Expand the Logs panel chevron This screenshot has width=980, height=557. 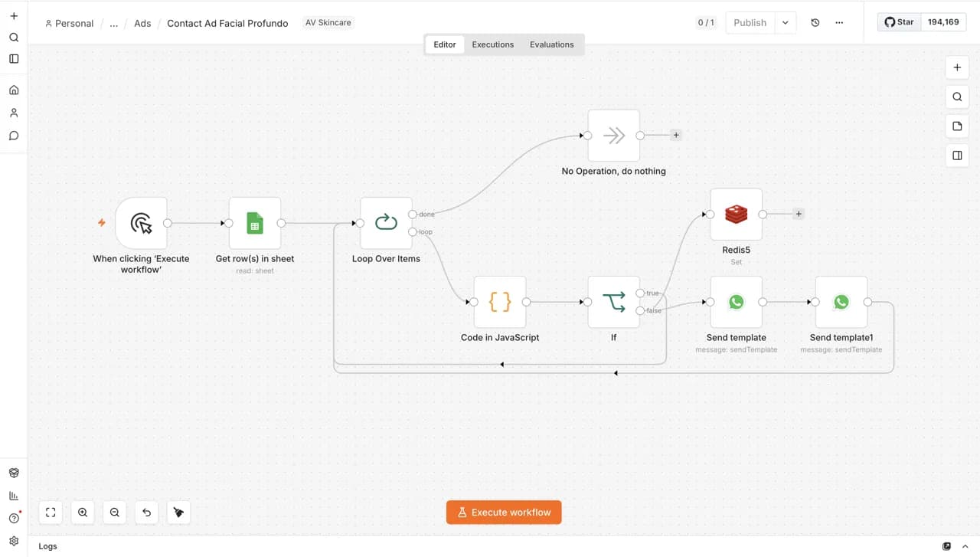[x=965, y=546]
